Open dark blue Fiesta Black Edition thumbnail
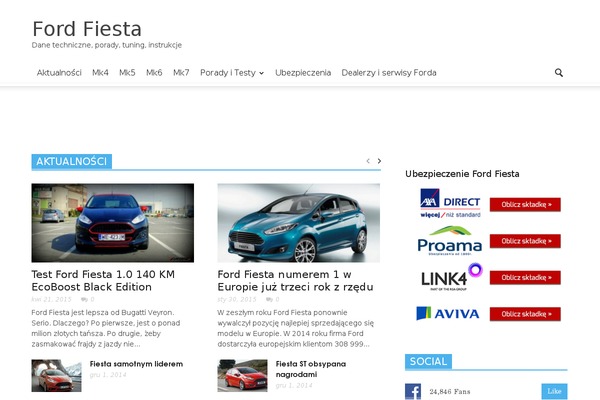Screen dimensions: 600x400 pos(112,223)
